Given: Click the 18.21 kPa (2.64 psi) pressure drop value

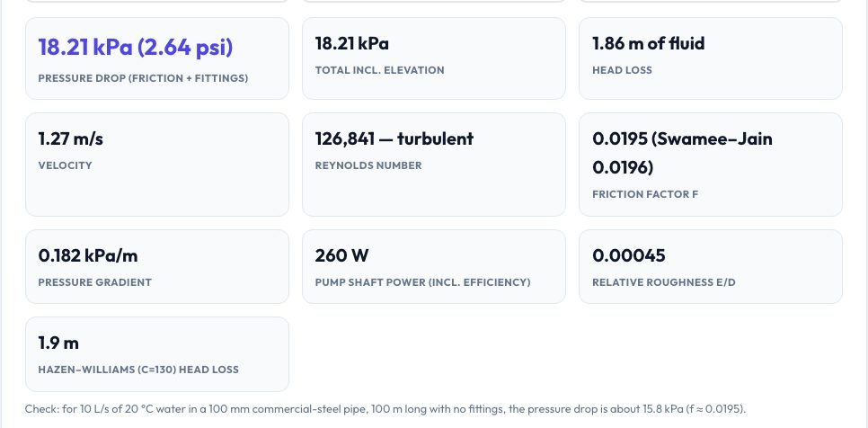Looking at the screenshot, I should point(136,47).
